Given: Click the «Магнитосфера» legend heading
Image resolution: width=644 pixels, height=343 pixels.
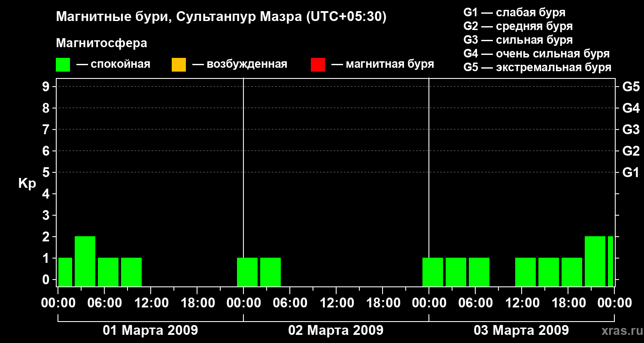Looking at the screenshot, I should click(101, 43).
